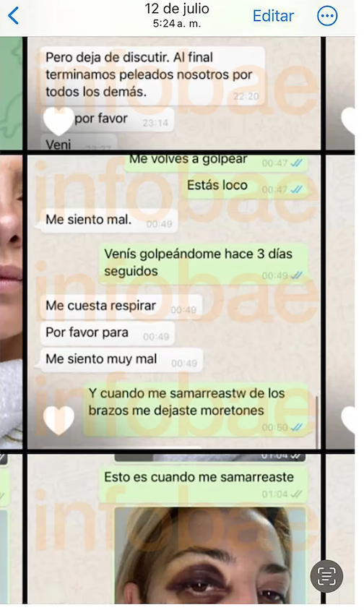The image size is (364, 610).
Task: Select the "Me siento muy mal" message
Action: (x=119, y=360)
